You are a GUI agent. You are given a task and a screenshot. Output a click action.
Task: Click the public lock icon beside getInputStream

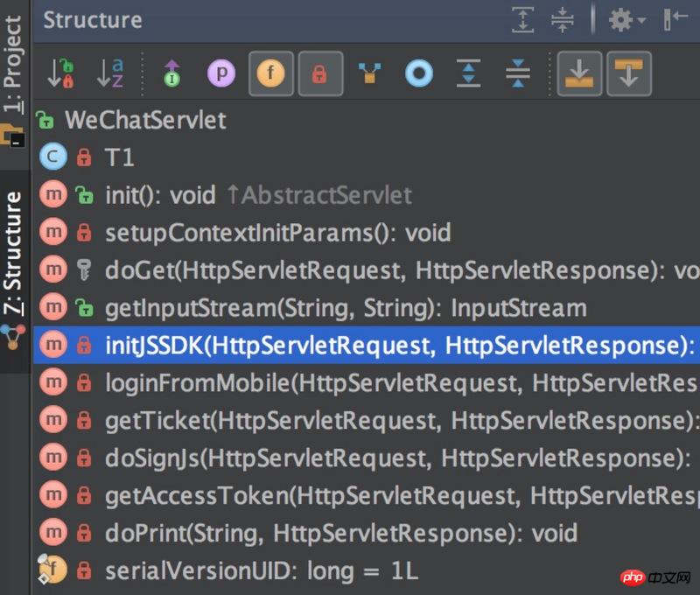pos(84,307)
